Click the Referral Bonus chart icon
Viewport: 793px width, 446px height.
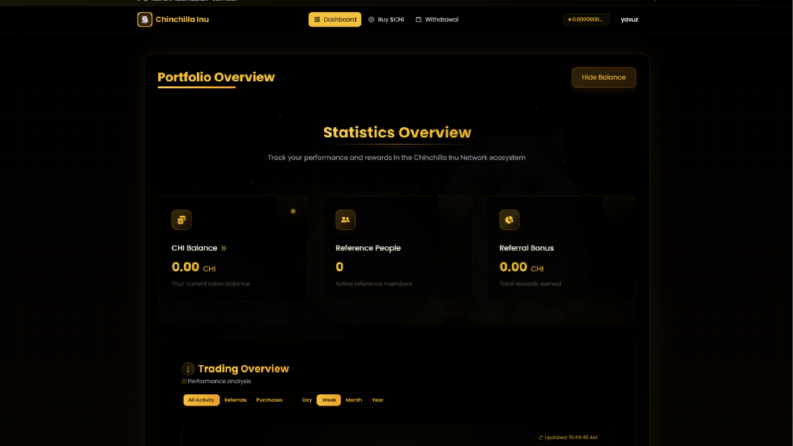[x=509, y=219]
